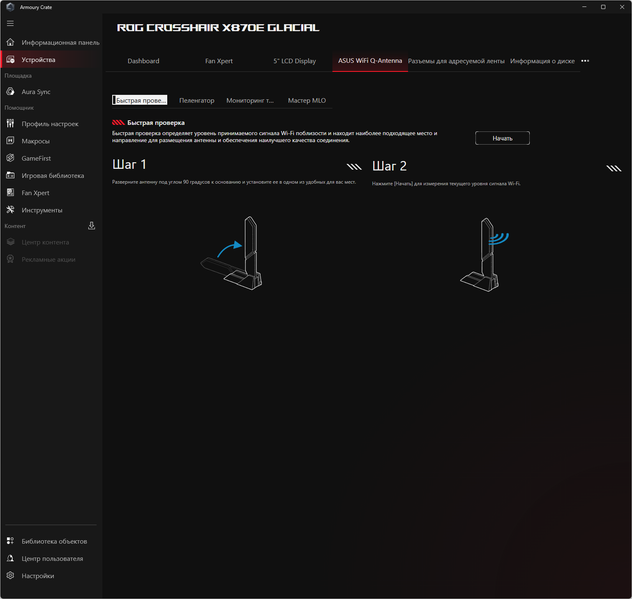The image size is (632, 599).
Task: Open the Центр пользователя bell icon
Action: click(10, 558)
